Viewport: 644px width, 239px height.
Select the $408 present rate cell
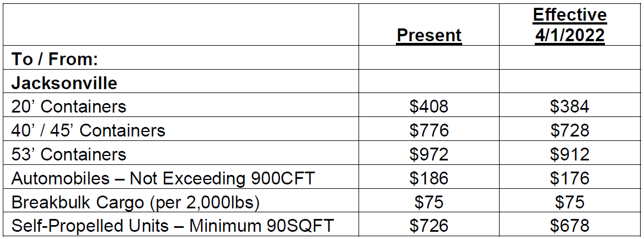pyautogui.click(x=429, y=106)
